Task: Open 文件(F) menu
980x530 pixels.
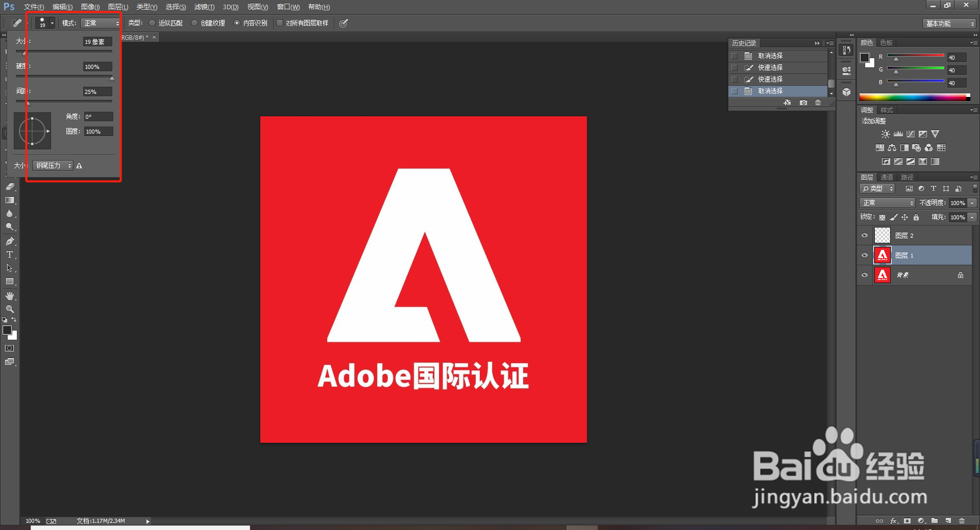Action: [x=34, y=7]
